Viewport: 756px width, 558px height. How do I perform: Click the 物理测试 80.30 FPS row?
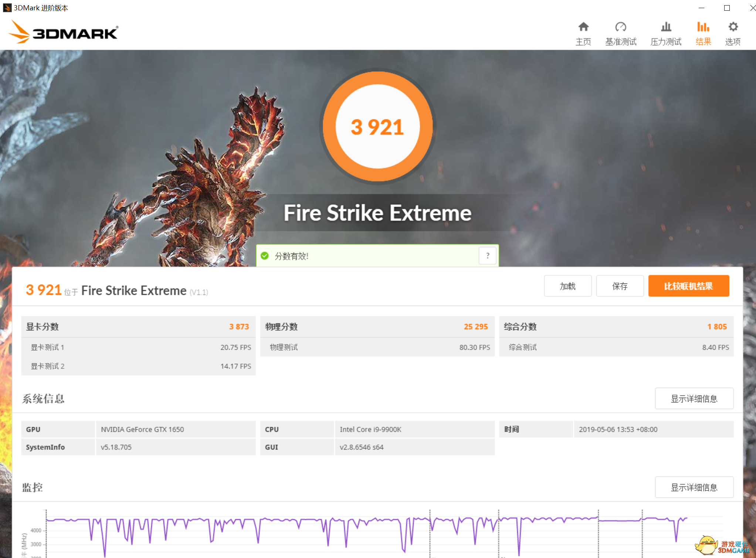pos(377,347)
